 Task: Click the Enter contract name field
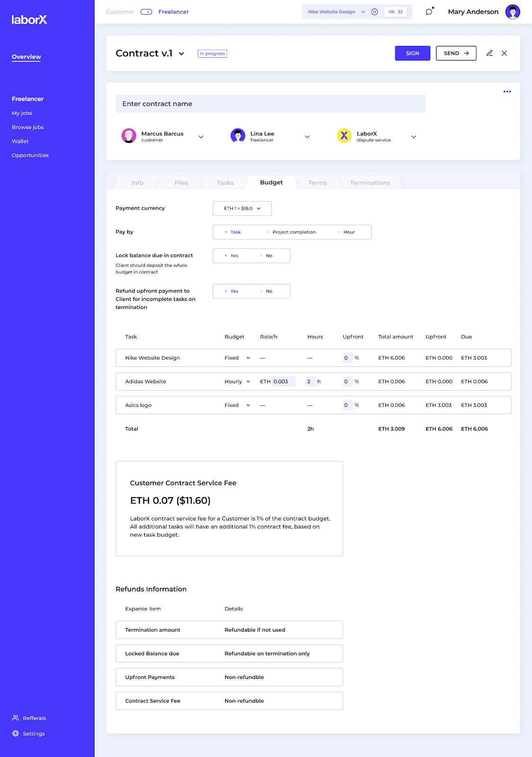270,104
